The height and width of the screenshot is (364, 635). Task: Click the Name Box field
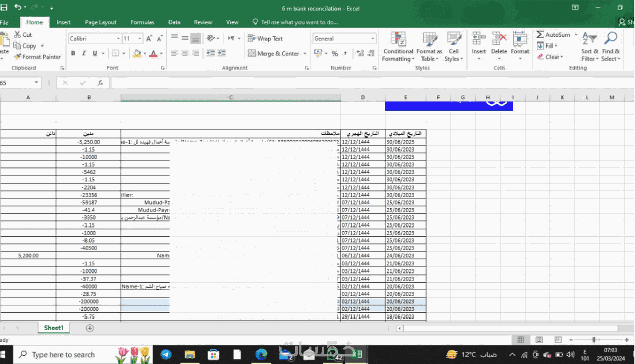(20, 83)
